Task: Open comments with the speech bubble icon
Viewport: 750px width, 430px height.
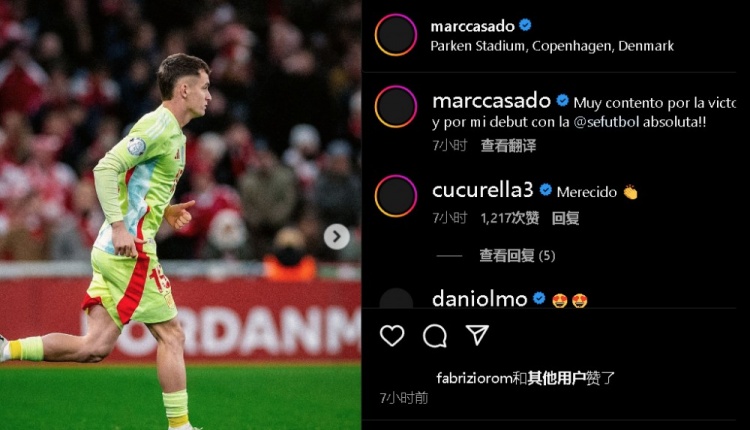Action: (x=435, y=336)
